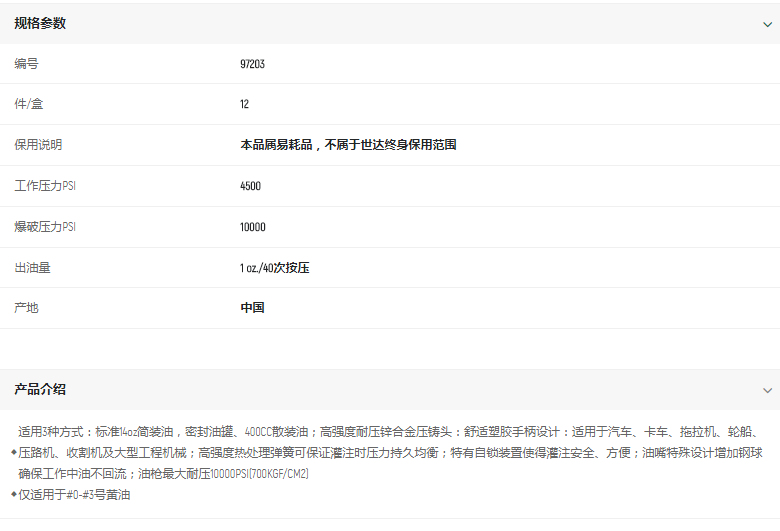Screen dimensions: 780x531
Task: Select the 件/盒 row label
Action: (x=28, y=104)
